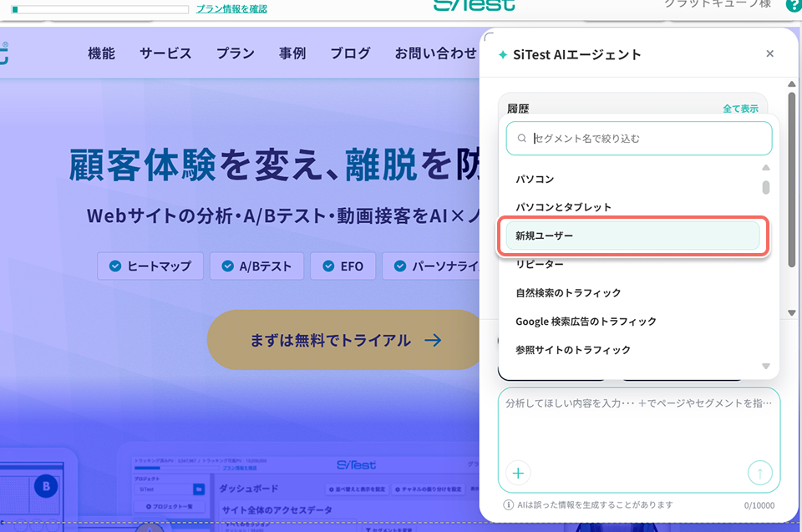Choose リピーター in segment list

540,265
